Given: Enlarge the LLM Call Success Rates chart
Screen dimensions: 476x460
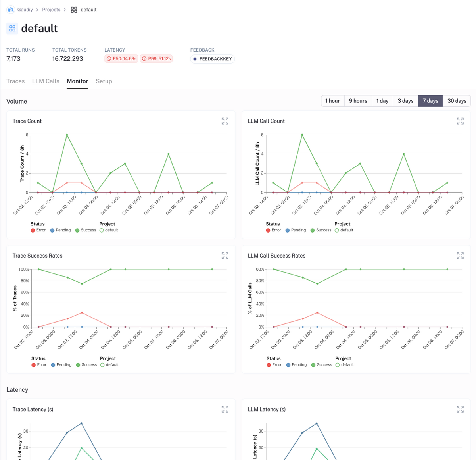Looking at the screenshot, I should coord(460,256).
